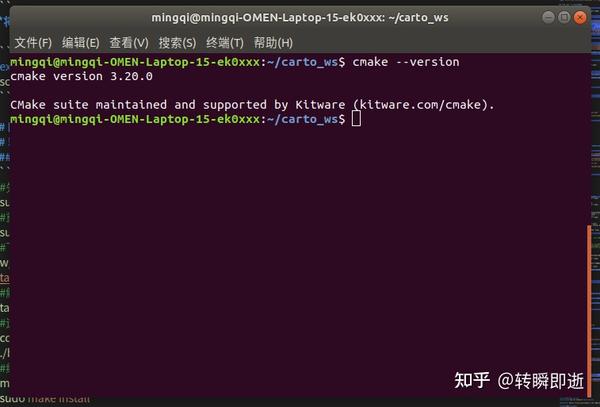The width and height of the screenshot is (600, 407).
Task: Open the 文件(F) menu
Action: point(33,43)
